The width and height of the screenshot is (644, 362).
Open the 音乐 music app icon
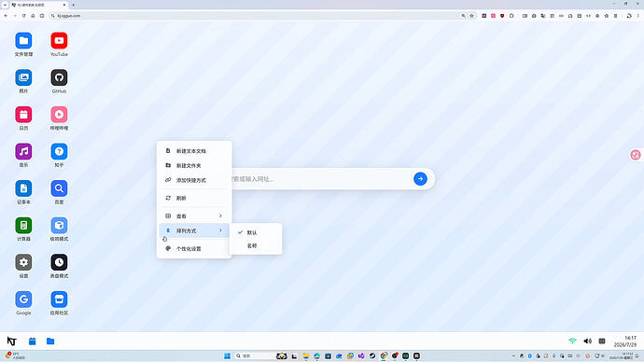(x=24, y=152)
